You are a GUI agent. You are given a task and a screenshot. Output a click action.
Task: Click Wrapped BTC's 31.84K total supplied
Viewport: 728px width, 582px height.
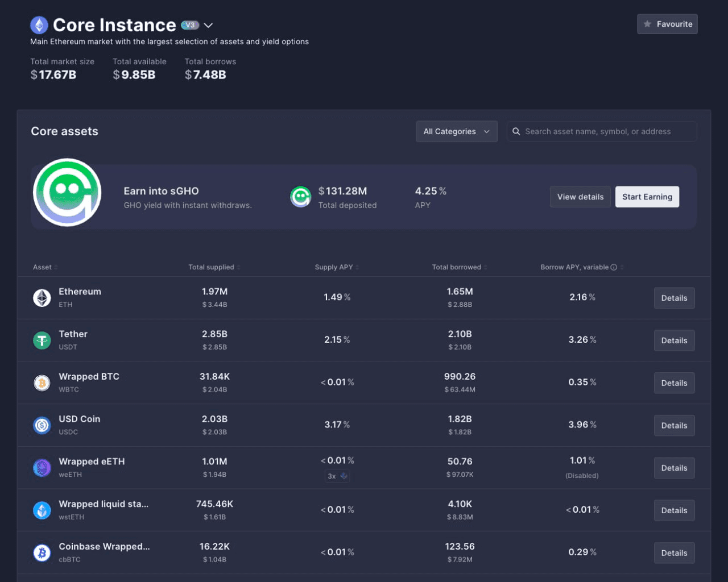tap(214, 377)
